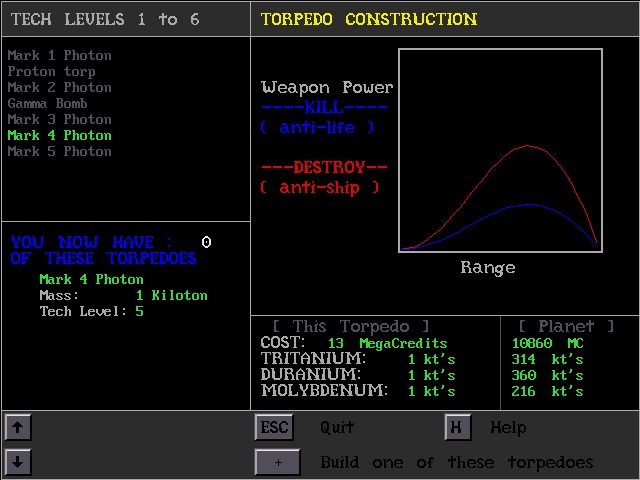The height and width of the screenshot is (480, 640).
Task: Click the ESC key button
Action: click(274, 427)
